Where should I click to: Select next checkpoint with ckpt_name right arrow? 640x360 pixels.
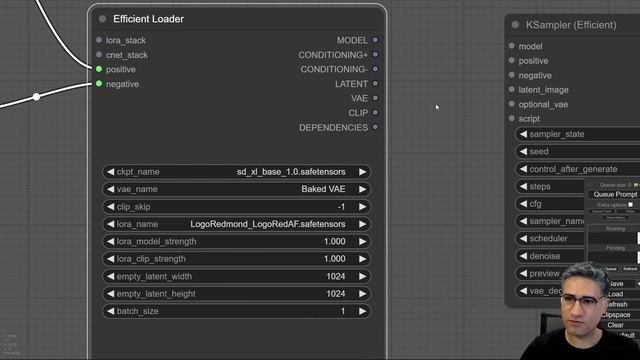362,172
